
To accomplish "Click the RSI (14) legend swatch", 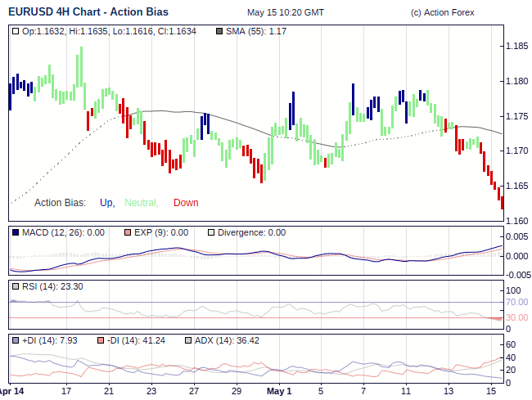I will 16,286.
